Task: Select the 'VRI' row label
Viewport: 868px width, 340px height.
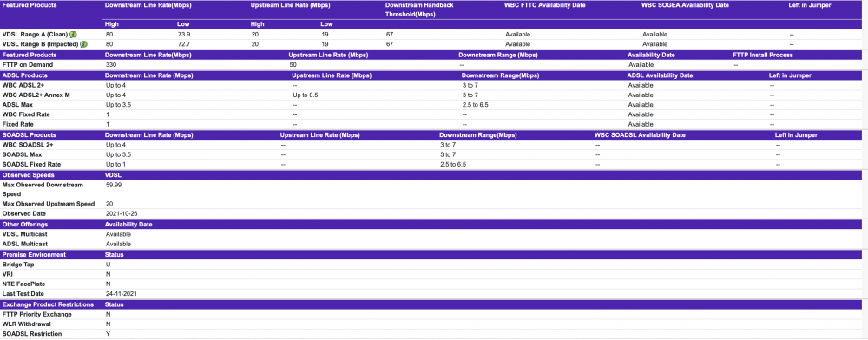Action: pyautogui.click(x=8, y=274)
